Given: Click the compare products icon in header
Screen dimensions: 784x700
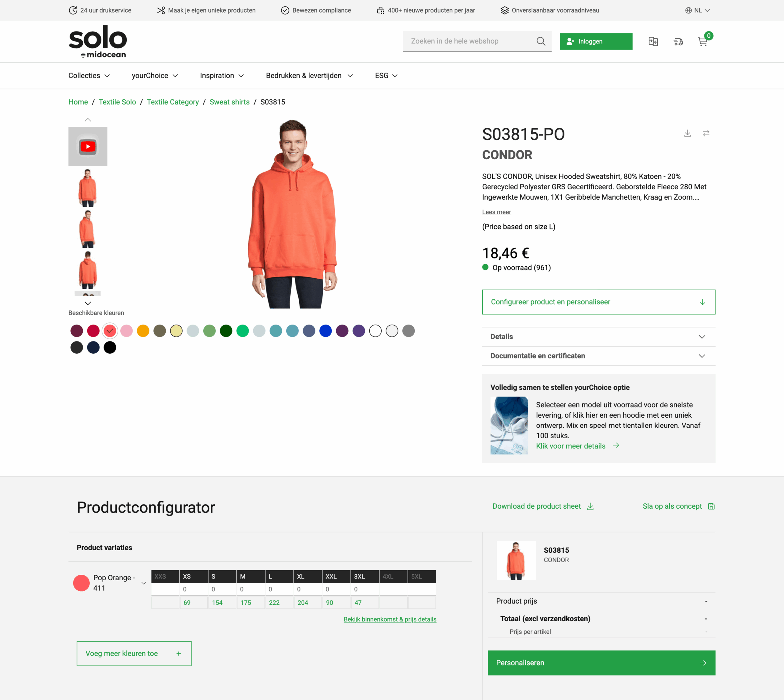Looking at the screenshot, I should click(x=653, y=42).
